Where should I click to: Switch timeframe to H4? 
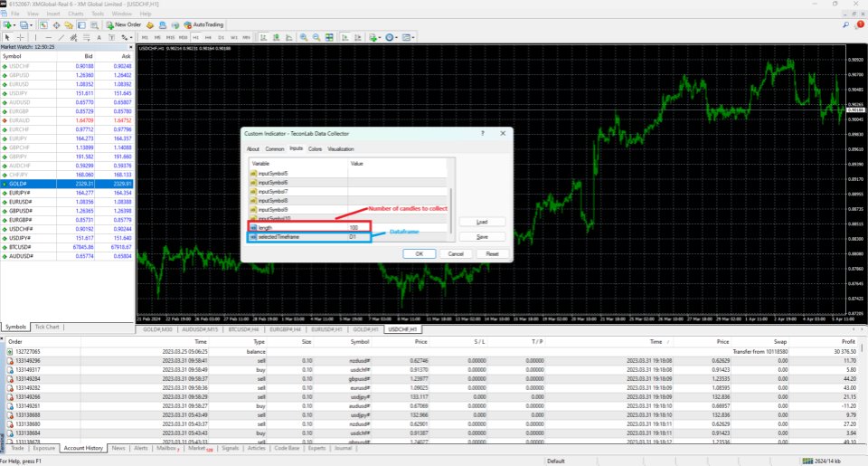click(x=208, y=38)
